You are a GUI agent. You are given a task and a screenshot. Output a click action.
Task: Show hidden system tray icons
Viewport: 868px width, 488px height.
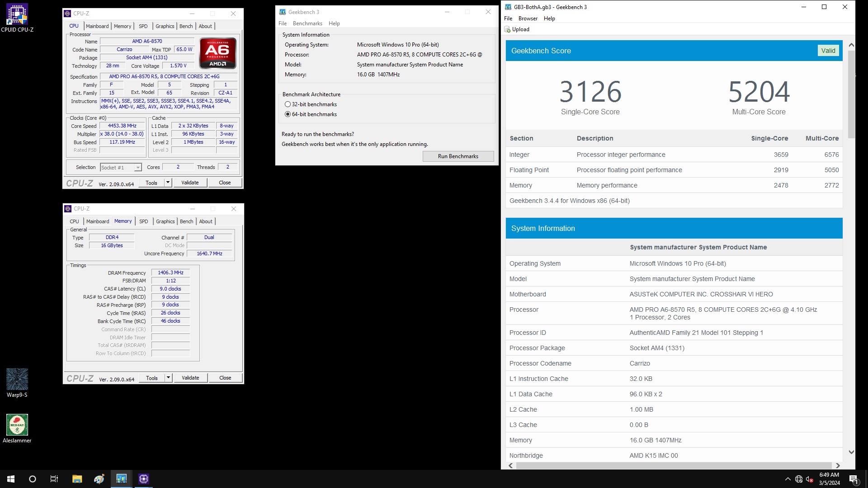(x=788, y=479)
